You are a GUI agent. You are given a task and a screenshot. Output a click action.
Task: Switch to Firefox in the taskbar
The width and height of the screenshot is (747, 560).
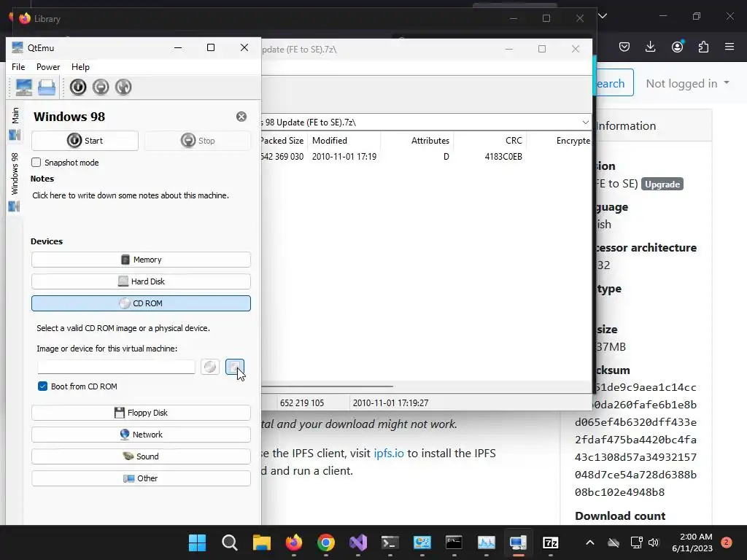tap(294, 542)
